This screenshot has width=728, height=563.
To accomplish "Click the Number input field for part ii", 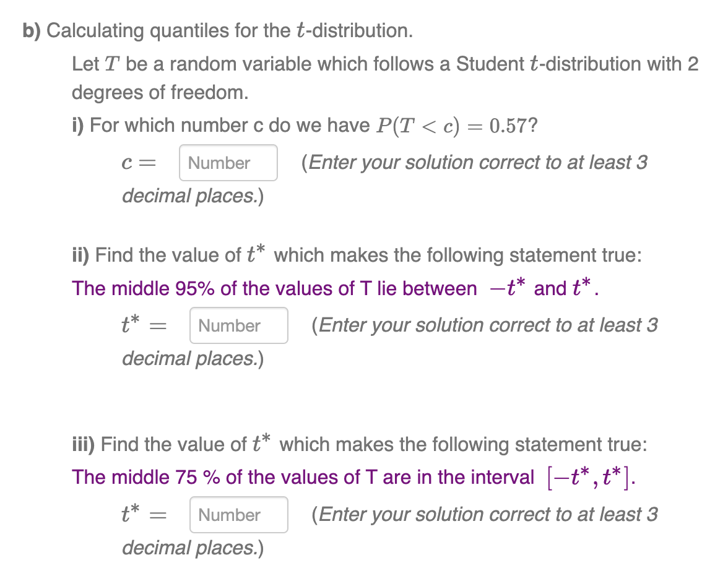I will point(238,325).
